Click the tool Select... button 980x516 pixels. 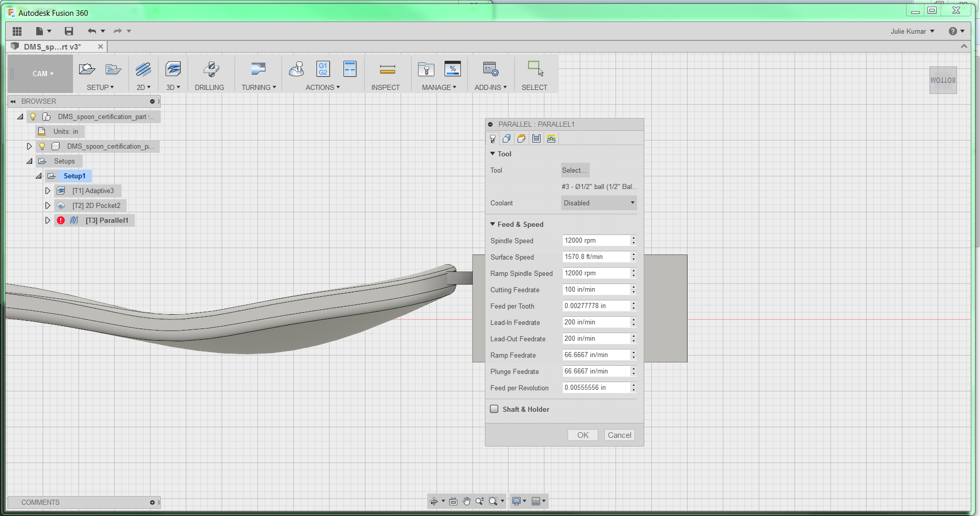pyautogui.click(x=575, y=170)
